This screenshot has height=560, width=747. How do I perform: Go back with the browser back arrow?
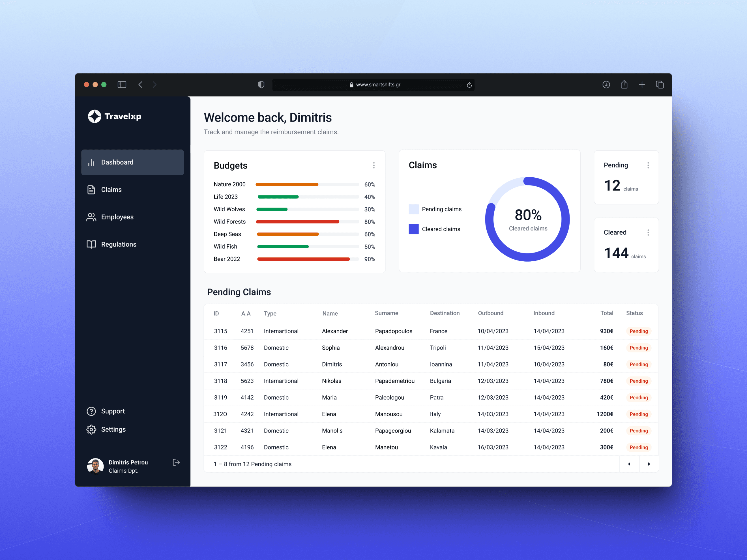(x=140, y=85)
